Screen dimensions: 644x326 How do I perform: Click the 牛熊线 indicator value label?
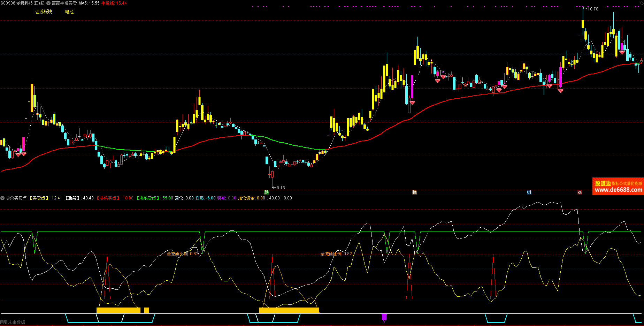coord(114,3)
